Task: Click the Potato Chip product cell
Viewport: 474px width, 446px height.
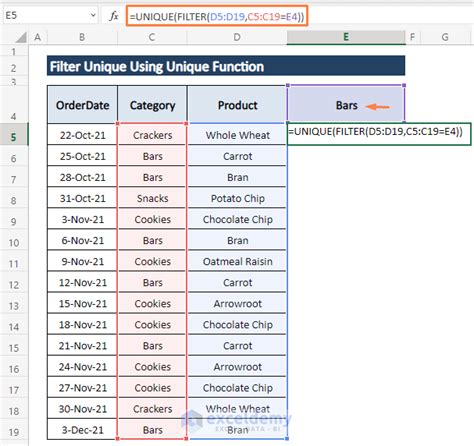Action: point(237,198)
